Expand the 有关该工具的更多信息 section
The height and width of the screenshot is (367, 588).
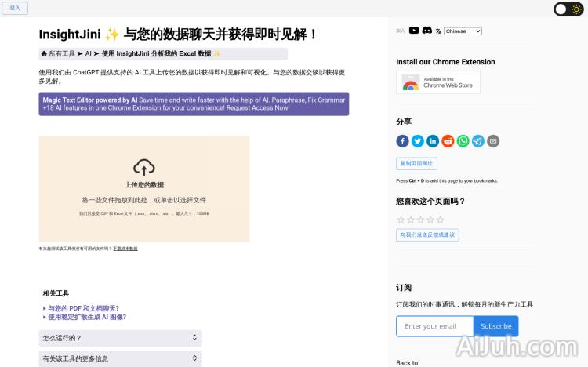coord(120,358)
